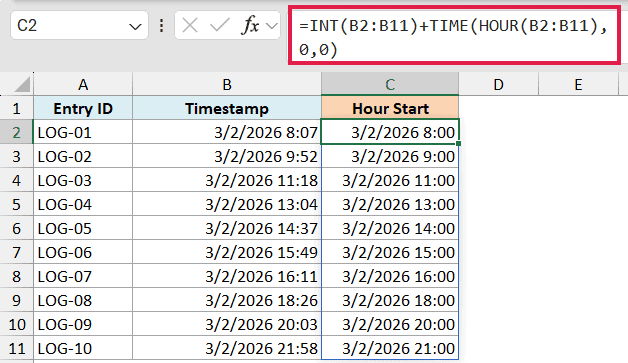The height and width of the screenshot is (363, 628).
Task: Select cell containing LOG-02
Action: [x=83, y=156]
